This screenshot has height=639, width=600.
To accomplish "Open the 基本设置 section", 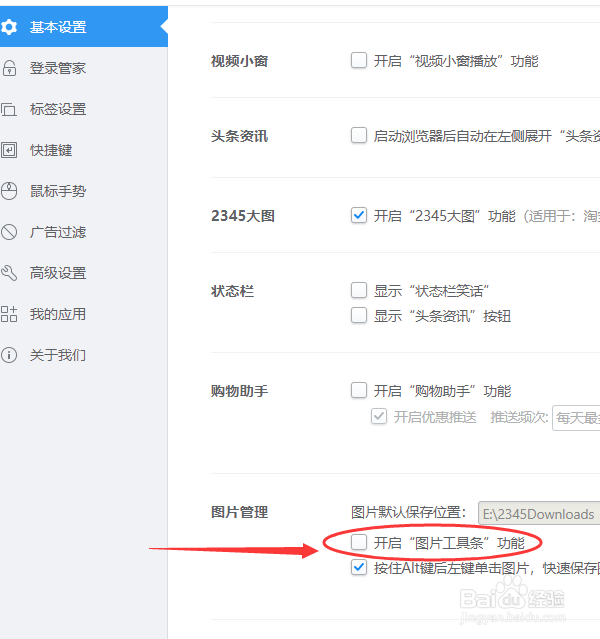I will 84,27.
